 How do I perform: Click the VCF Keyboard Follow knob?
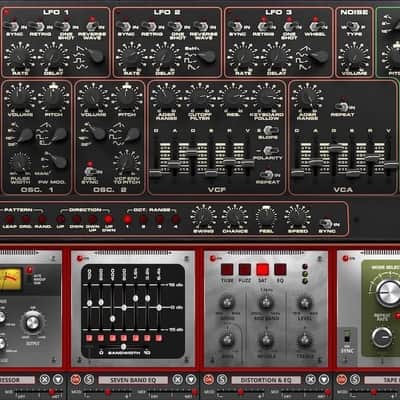click(267, 98)
